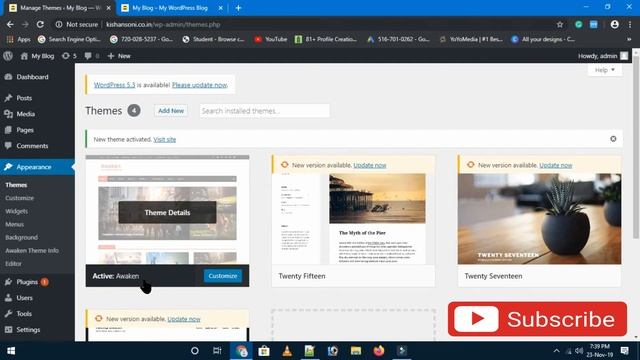Open theme Editor submenu

click(13, 263)
